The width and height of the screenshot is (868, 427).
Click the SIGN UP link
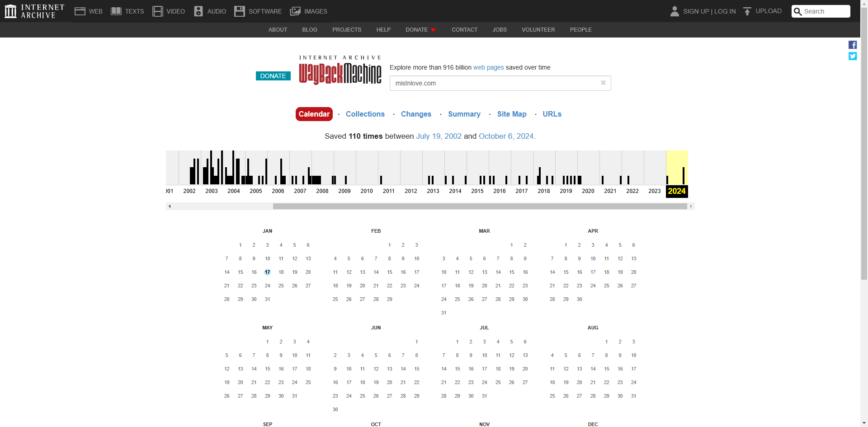pyautogui.click(x=696, y=11)
